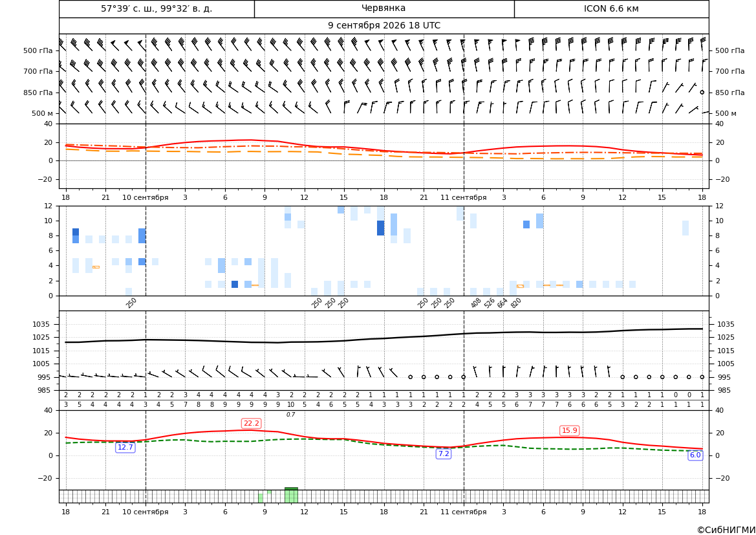Select the 408 cloud base height label
The width and height of the screenshot is (756, 535).
476,303
